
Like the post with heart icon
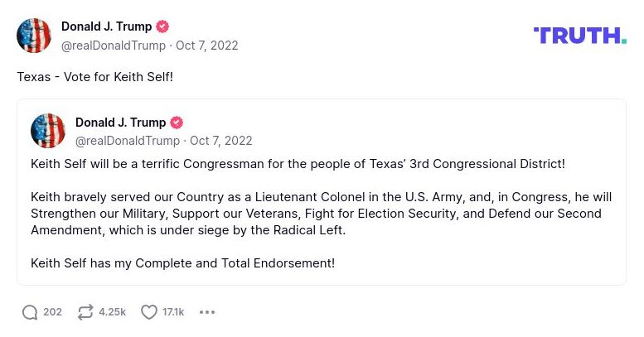[149, 312]
